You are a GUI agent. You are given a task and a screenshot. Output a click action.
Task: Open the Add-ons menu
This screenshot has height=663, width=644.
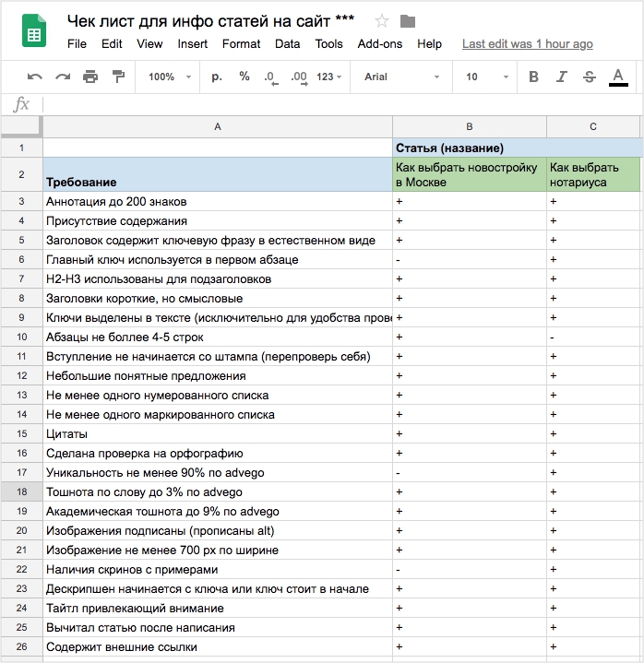coord(379,43)
